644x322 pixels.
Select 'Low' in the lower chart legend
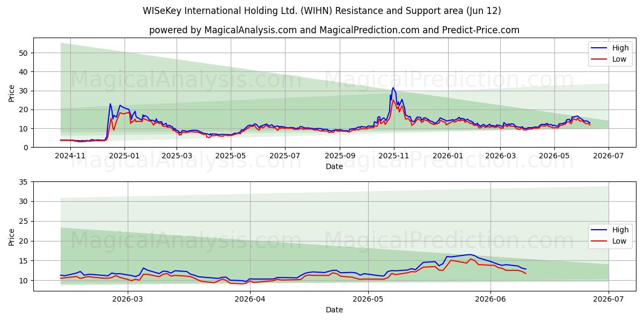[x=619, y=241]
